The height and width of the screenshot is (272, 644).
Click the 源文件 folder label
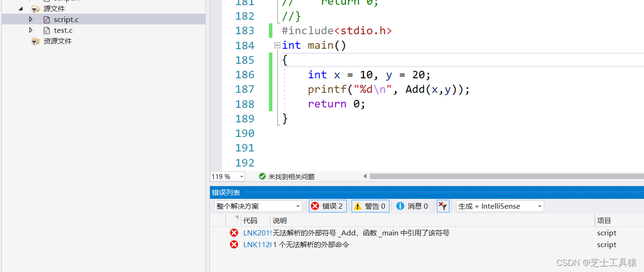click(x=54, y=8)
